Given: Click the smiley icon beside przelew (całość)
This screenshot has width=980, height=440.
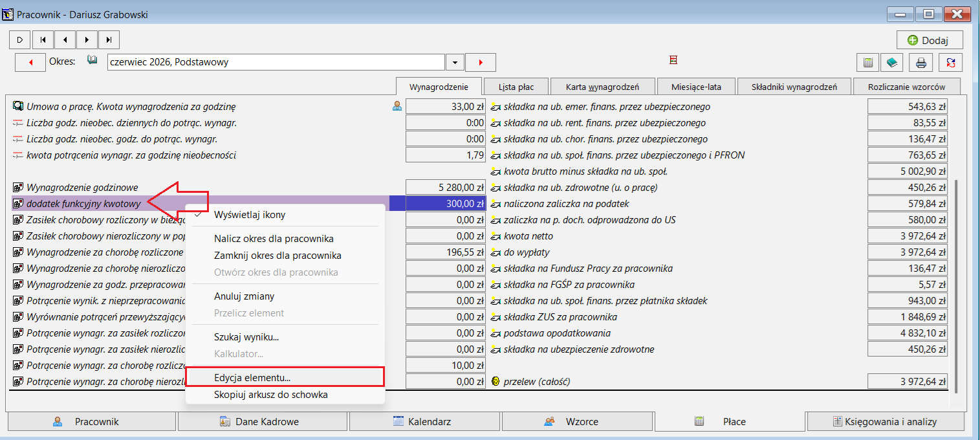Looking at the screenshot, I should pyautogui.click(x=497, y=382).
